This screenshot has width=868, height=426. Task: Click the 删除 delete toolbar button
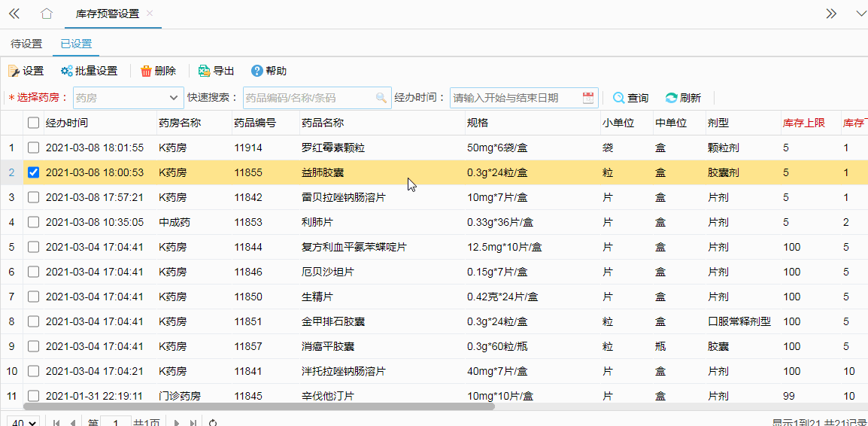coord(158,71)
